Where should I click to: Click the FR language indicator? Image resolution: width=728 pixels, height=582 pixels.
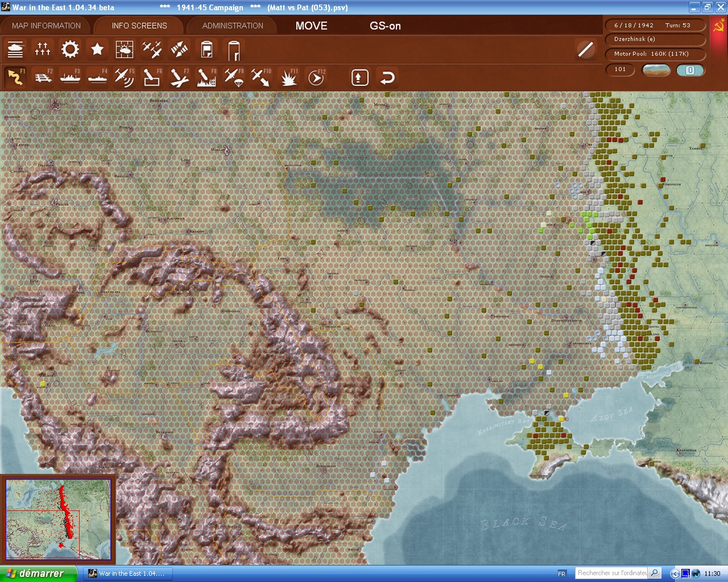pos(562,573)
